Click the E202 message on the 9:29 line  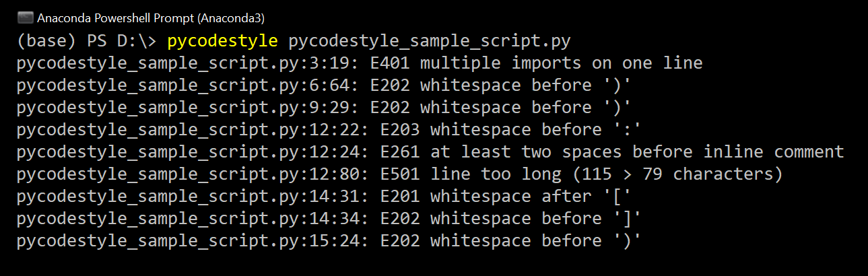(x=500, y=108)
